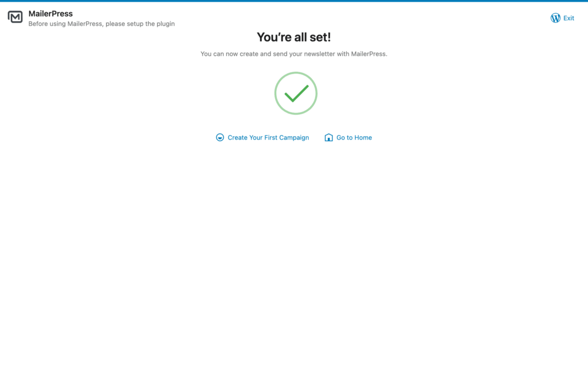Click the WordPress logo beside Exit
Screen dimensions: 588x376
[x=555, y=18]
